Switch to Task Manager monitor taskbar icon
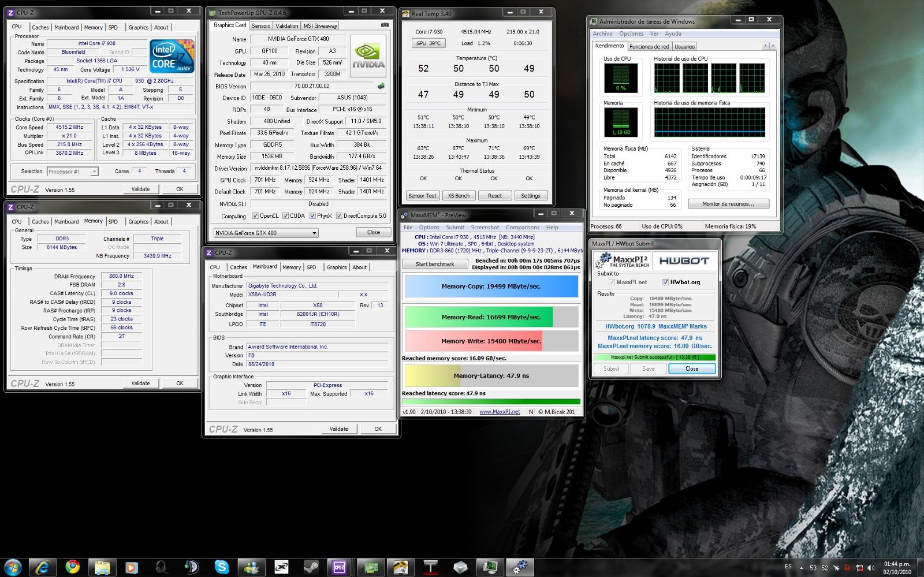Screen dimensions: 924x577 491,567
